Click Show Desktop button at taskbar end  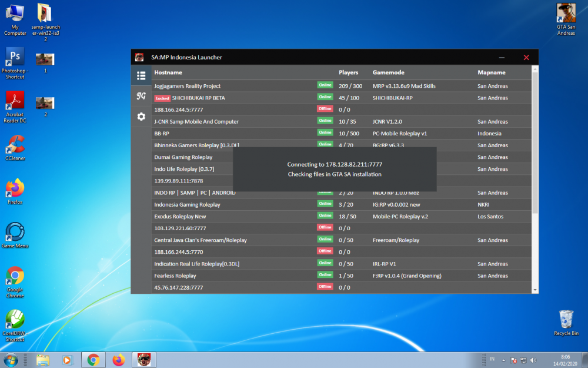(x=585, y=360)
